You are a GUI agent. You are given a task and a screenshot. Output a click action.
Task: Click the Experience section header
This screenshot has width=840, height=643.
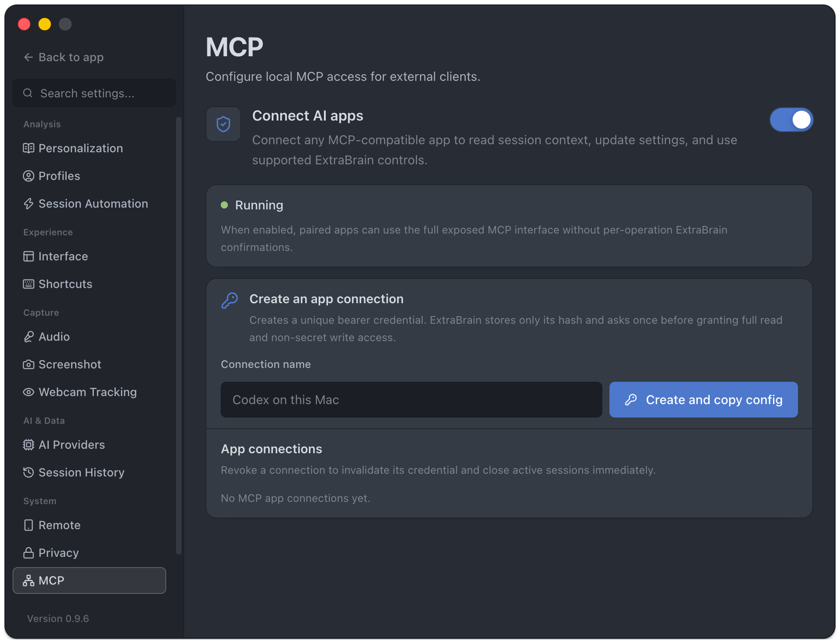tap(48, 232)
